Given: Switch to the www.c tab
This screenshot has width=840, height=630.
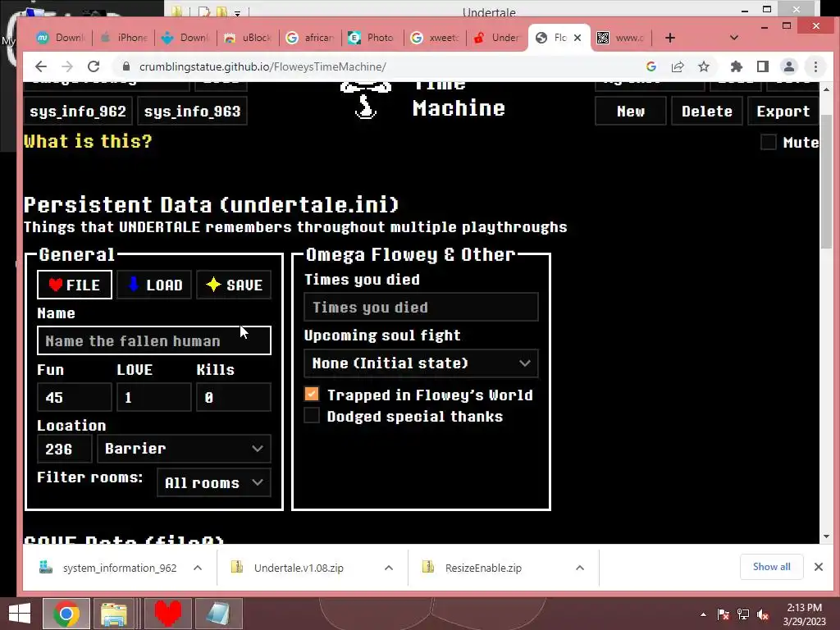Looking at the screenshot, I should click(622, 38).
